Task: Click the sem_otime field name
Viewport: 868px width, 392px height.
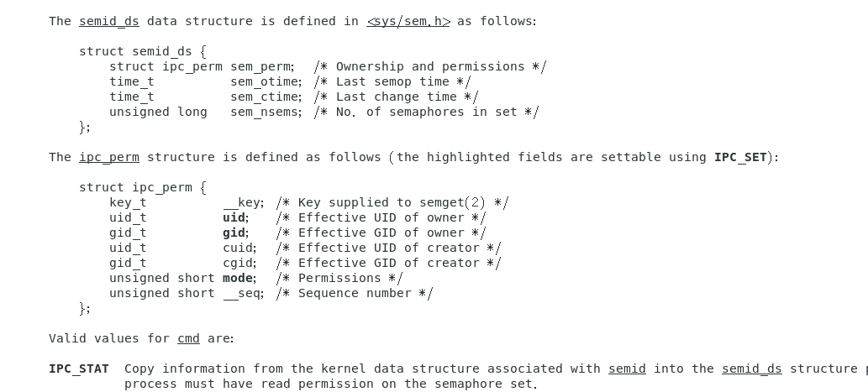Action: (x=265, y=81)
